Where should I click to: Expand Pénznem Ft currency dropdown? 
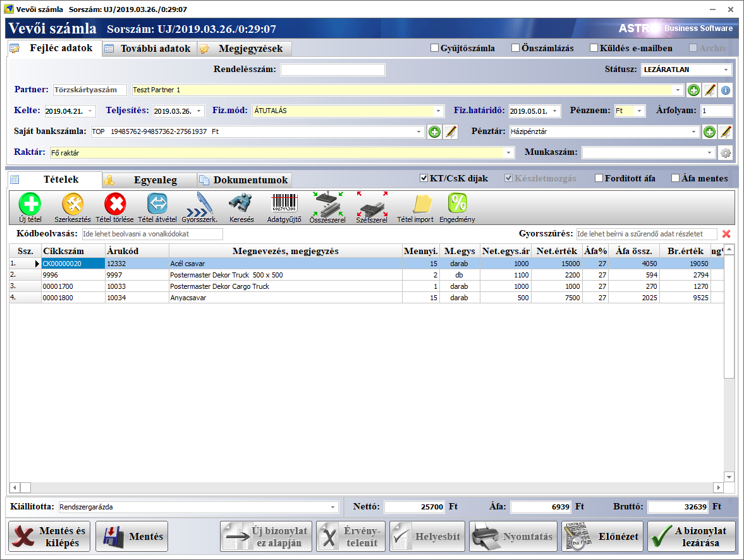coord(640,111)
